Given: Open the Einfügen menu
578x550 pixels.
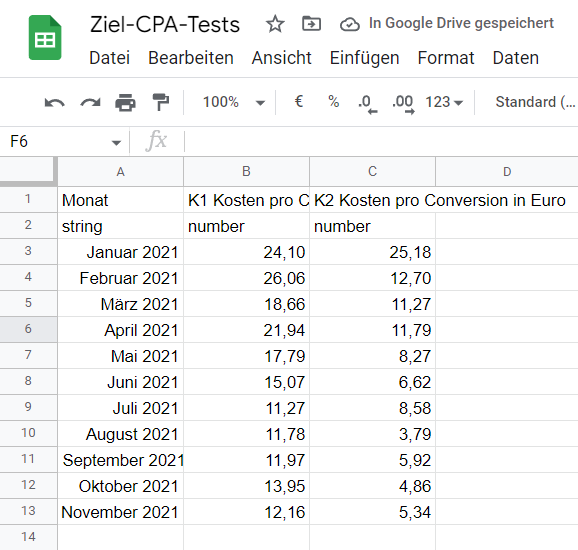Looking at the screenshot, I should coord(364,58).
